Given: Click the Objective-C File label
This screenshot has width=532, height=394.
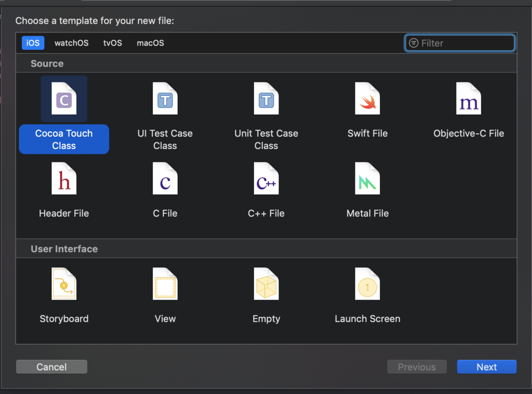Looking at the screenshot, I should [469, 133].
